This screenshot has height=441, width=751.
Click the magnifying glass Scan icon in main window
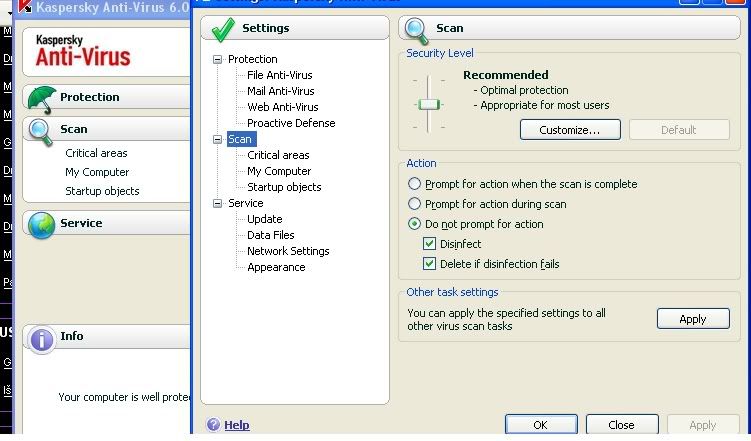[41, 131]
